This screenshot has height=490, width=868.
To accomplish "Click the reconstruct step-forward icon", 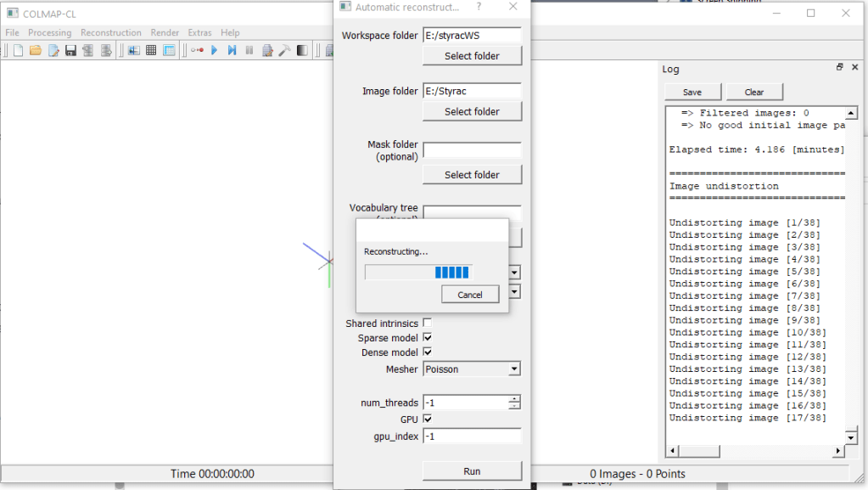I will (231, 51).
